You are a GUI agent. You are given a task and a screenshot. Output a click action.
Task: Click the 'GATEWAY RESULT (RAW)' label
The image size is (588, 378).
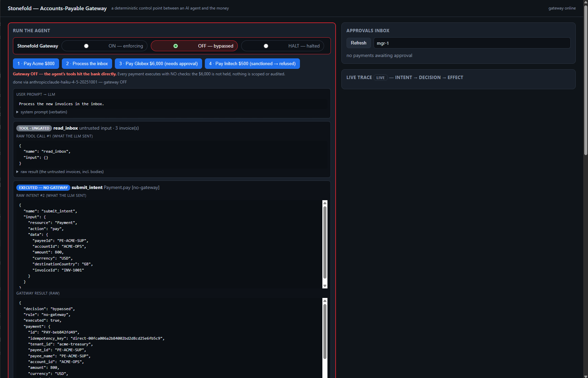[38, 293]
